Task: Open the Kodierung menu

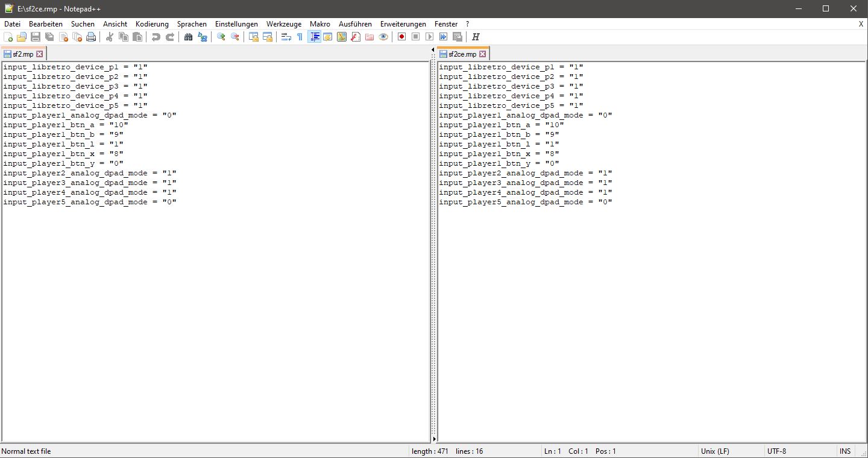Action: [151, 24]
